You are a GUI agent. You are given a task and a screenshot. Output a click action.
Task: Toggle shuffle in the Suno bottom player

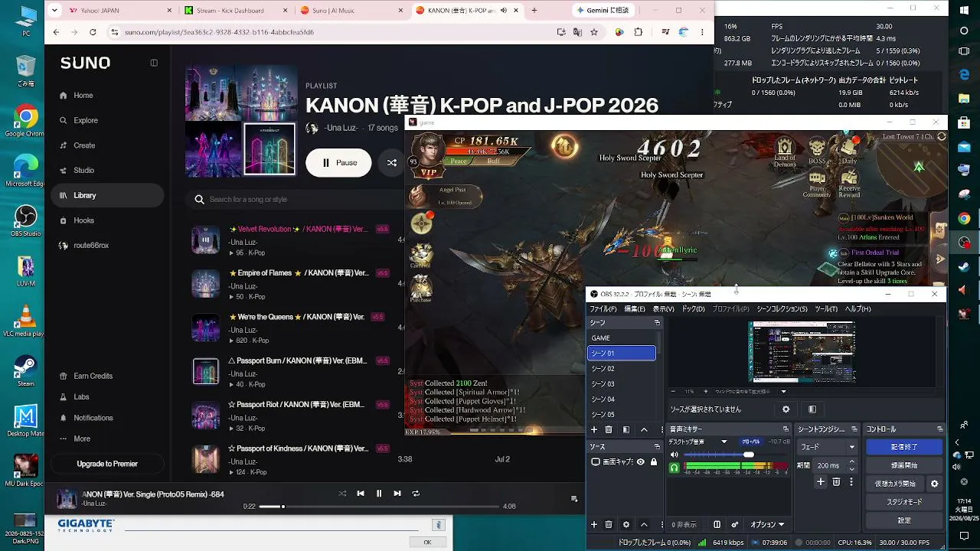click(342, 494)
